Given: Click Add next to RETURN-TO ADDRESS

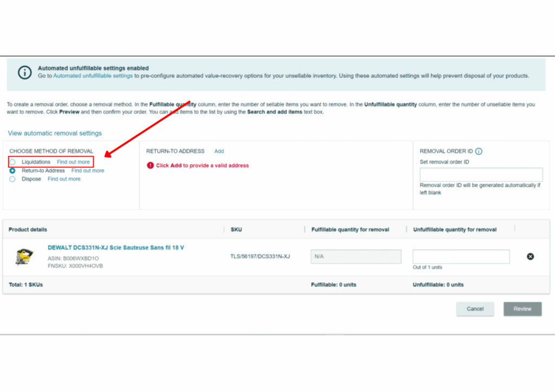Looking at the screenshot, I should [219, 151].
